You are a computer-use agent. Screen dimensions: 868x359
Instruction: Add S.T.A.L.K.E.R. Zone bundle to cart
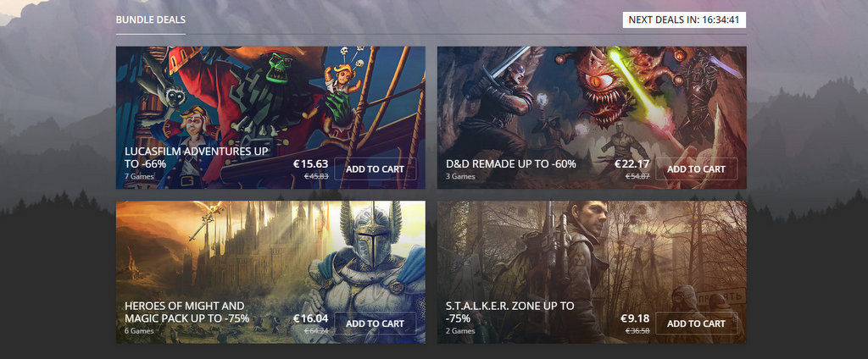tap(696, 323)
